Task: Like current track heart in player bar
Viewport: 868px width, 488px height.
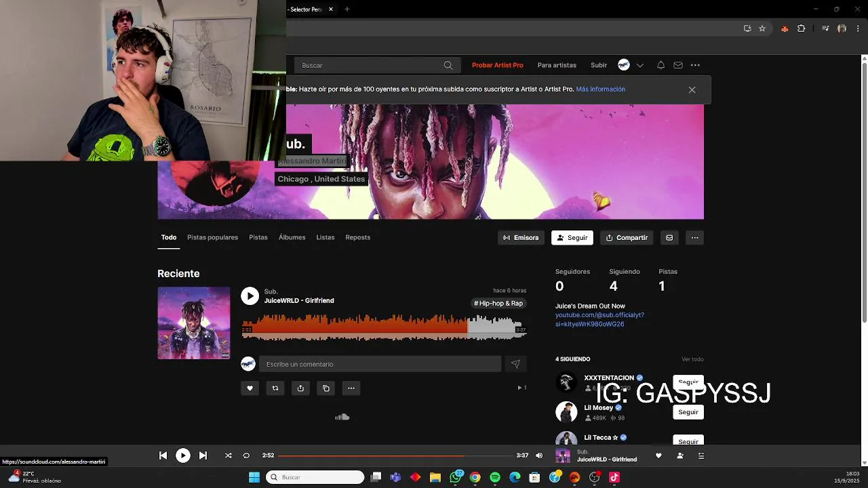Action: tap(658, 455)
